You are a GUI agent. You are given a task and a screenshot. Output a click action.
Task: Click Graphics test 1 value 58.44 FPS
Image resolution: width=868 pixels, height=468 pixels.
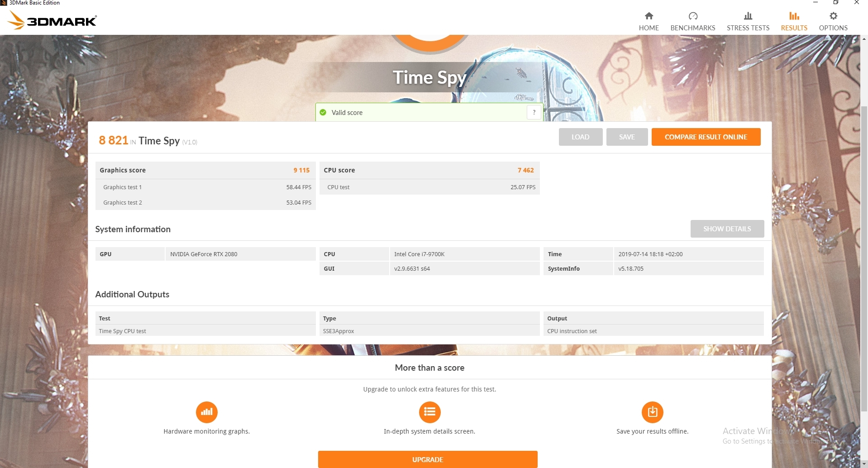click(x=299, y=187)
